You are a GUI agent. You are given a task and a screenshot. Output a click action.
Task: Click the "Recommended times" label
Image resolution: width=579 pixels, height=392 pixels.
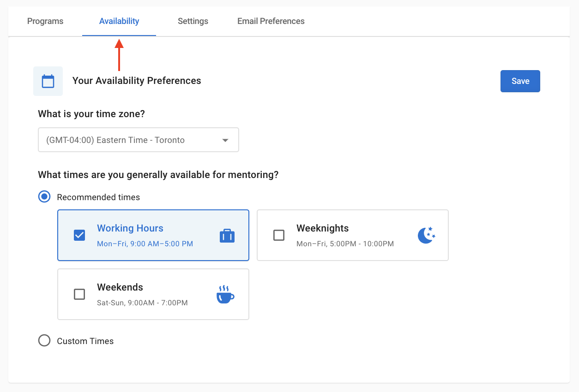tap(98, 197)
